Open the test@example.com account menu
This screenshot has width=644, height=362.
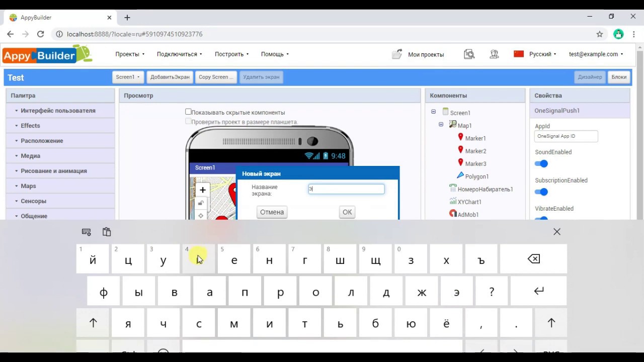(x=596, y=54)
